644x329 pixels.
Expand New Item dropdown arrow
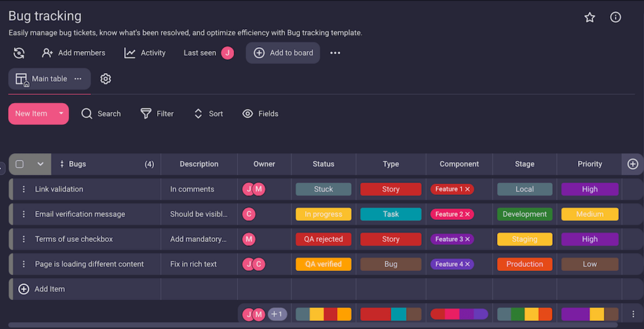pos(61,114)
